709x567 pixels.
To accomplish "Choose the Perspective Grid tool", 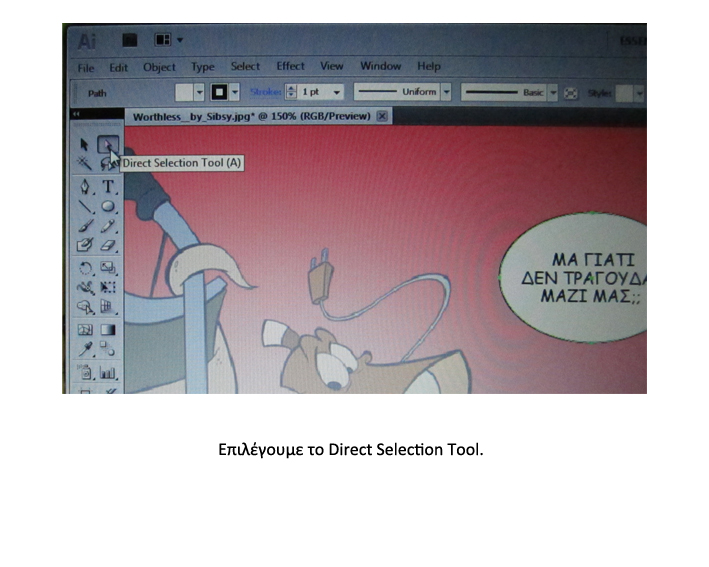I will (108, 307).
